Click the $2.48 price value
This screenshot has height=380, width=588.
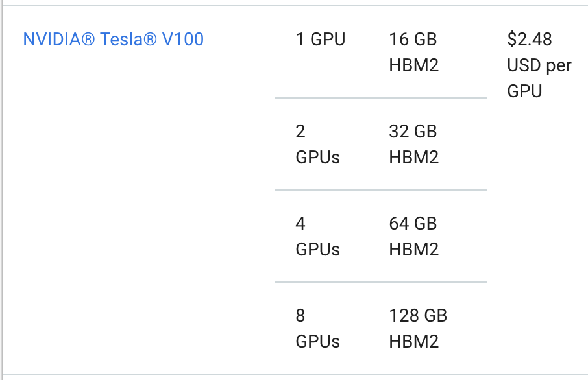point(530,40)
